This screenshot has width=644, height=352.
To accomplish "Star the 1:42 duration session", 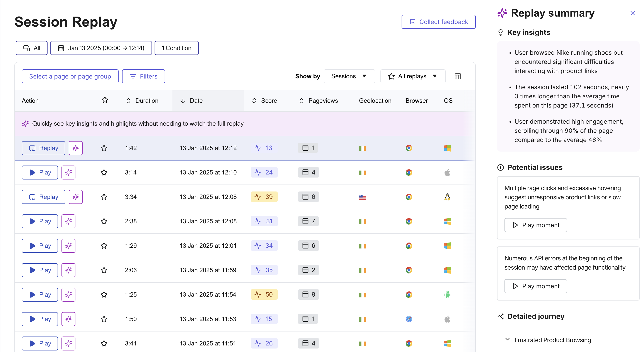I will coord(104,148).
